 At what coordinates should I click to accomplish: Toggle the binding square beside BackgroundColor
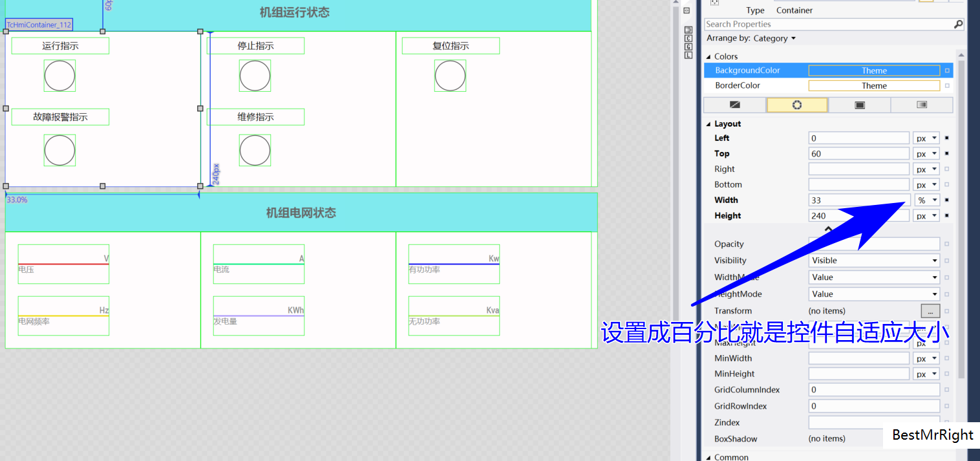[x=946, y=70]
